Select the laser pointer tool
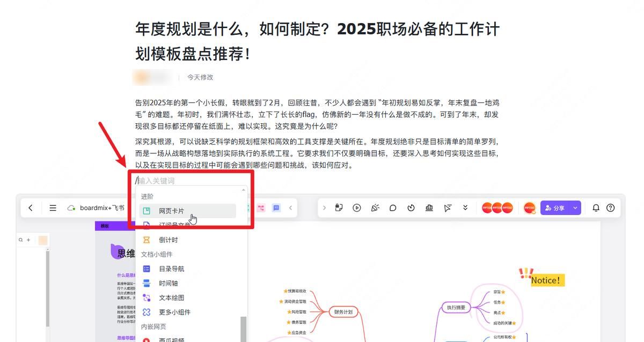 (447, 207)
